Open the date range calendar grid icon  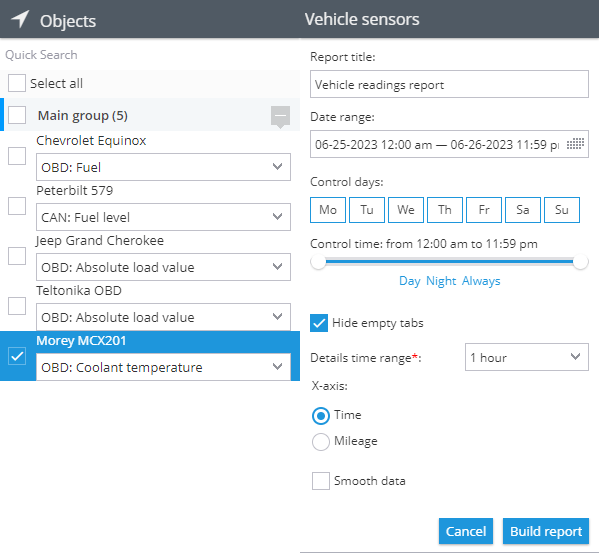coord(575,144)
